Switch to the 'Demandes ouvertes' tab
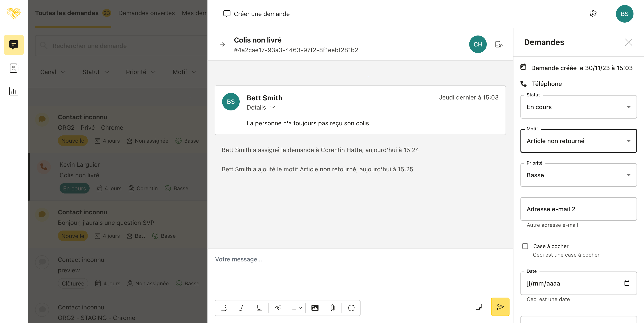This screenshot has width=644, height=323. click(147, 13)
